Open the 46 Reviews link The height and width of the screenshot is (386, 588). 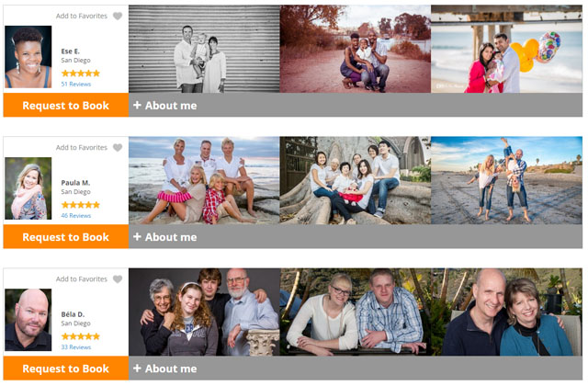[x=76, y=216]
